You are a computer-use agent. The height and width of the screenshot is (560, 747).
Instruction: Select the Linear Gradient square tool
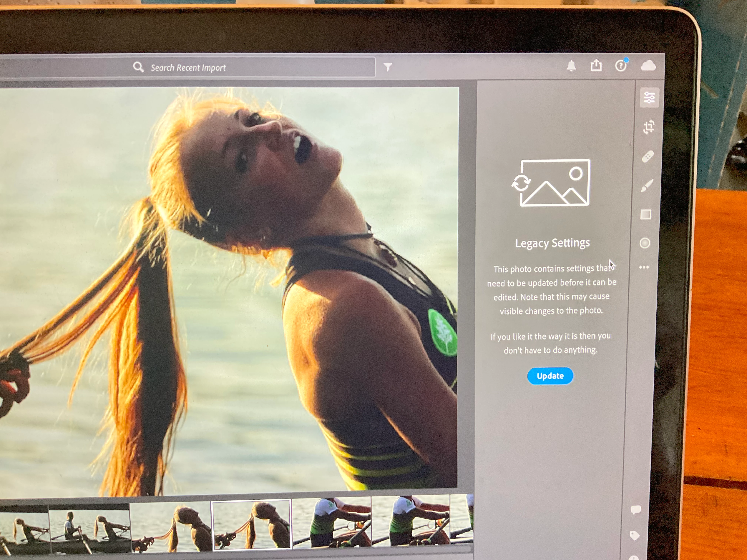646,214
